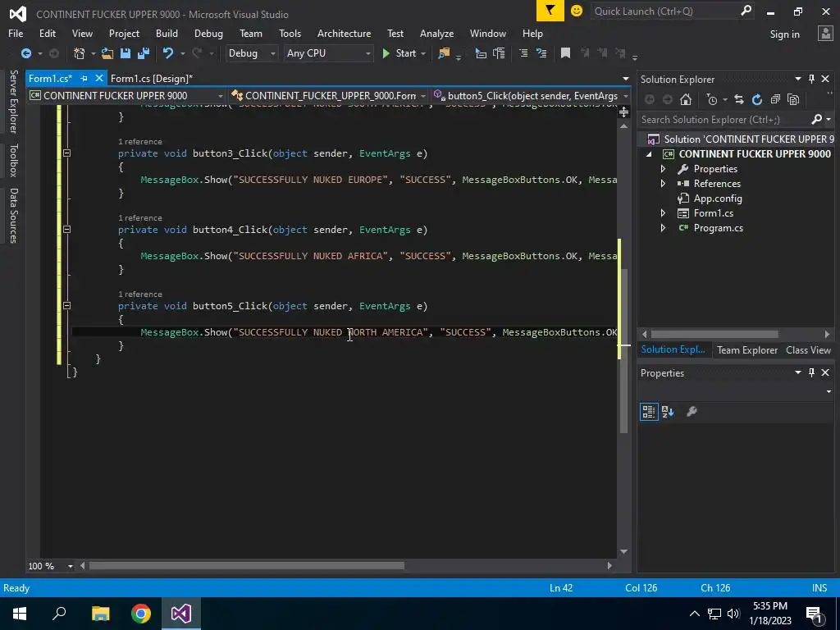
Task: Expand the Properties node in Solution Explorer
Action: point(663,168)
